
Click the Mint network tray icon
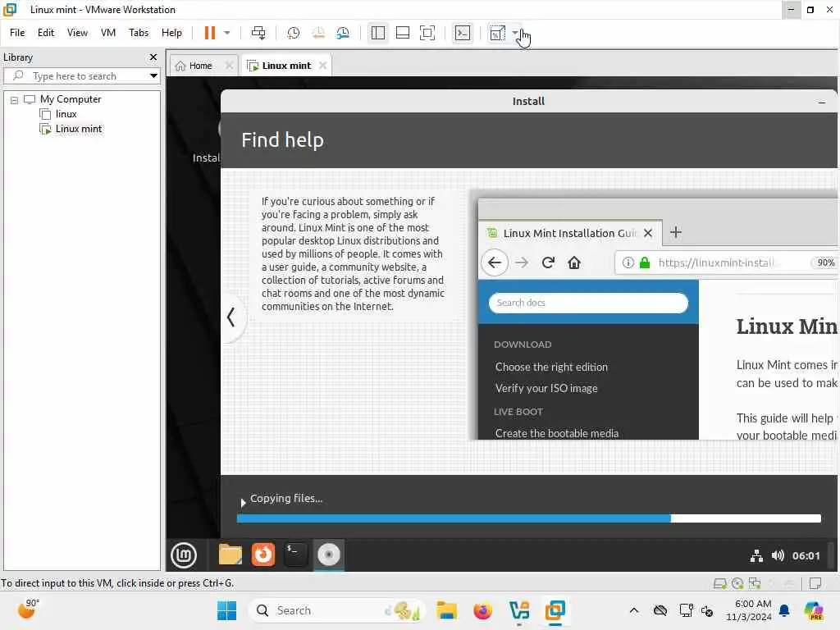pos(756,556)
